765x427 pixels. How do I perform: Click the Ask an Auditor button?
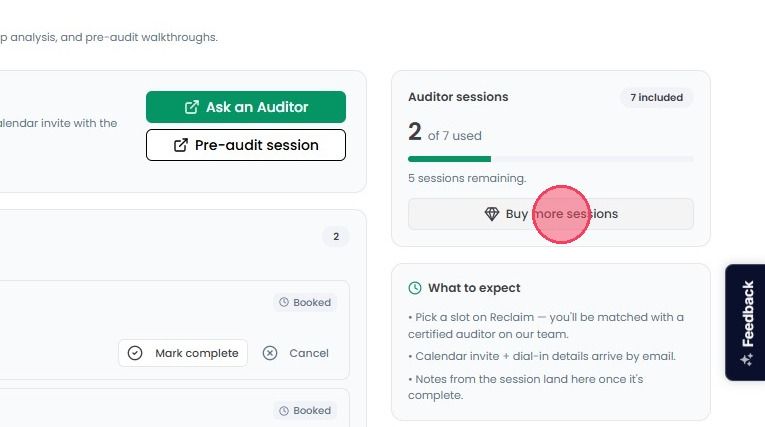246,107
